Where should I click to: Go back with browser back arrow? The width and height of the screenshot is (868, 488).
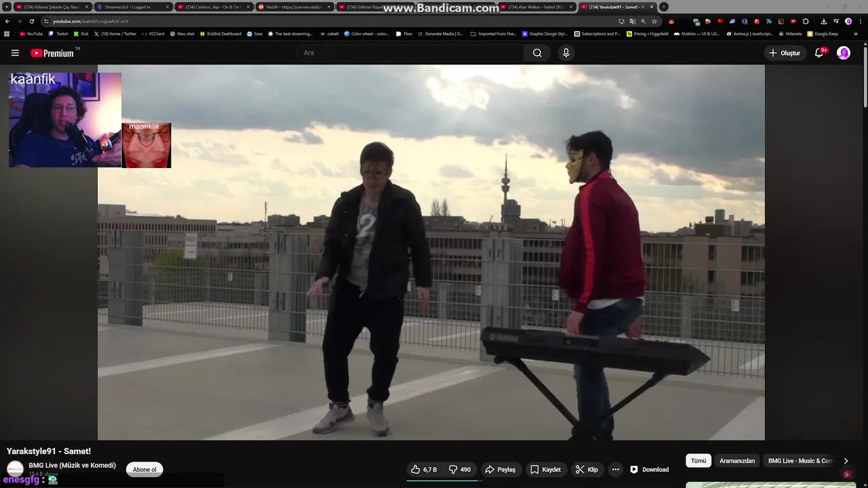[7, 21]
